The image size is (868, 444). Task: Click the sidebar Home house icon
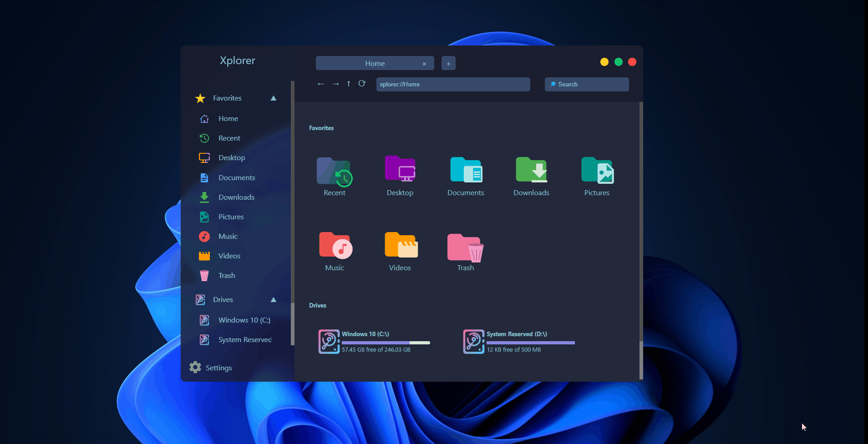click(x=204, y=119)
